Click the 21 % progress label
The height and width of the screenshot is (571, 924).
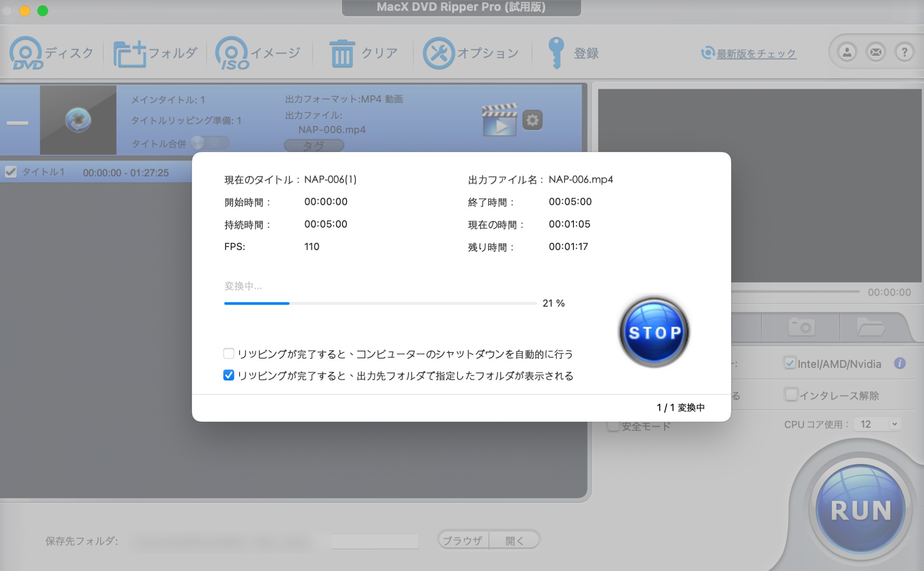point(554,303)
